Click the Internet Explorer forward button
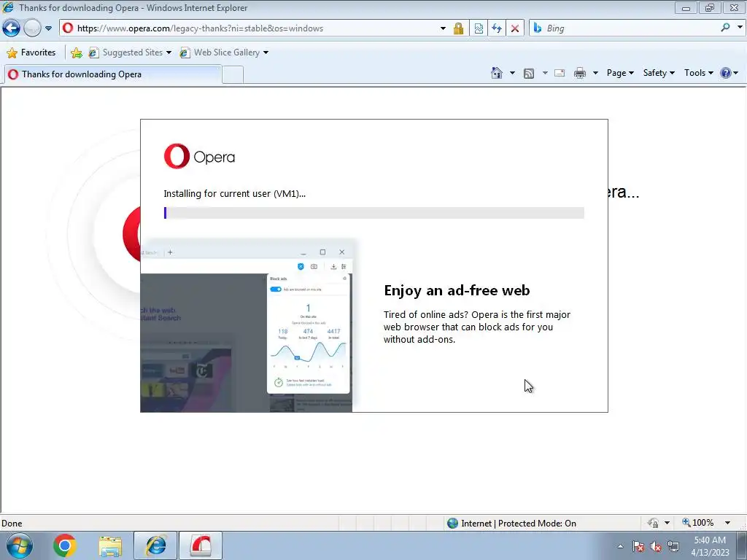This screenshot has height=560, width=747. pyautogui.click(x=32, y=28)
